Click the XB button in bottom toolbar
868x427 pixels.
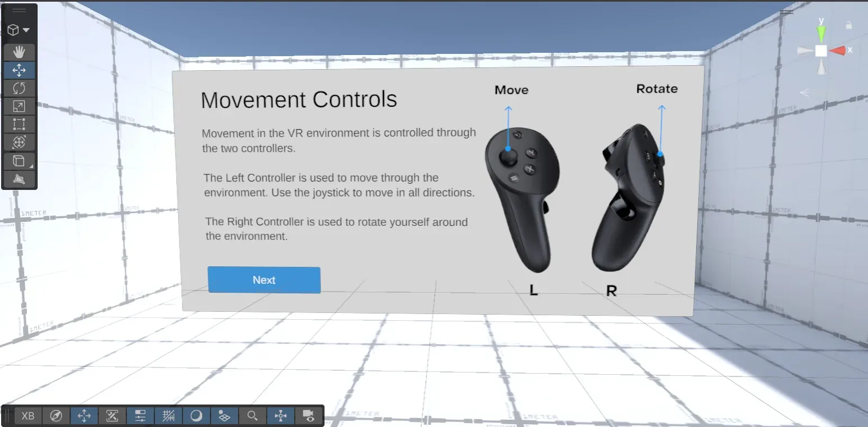pyautogui.click(x=28, y=416)
